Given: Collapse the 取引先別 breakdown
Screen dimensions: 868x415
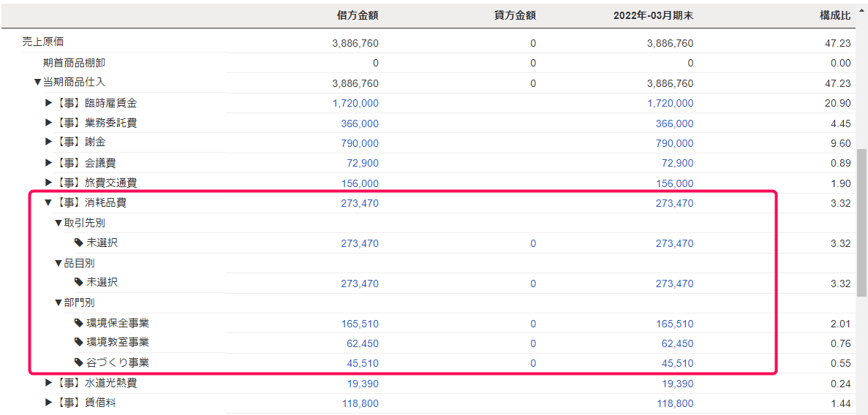Looking at the screenshot, I should tap(59, 224).
